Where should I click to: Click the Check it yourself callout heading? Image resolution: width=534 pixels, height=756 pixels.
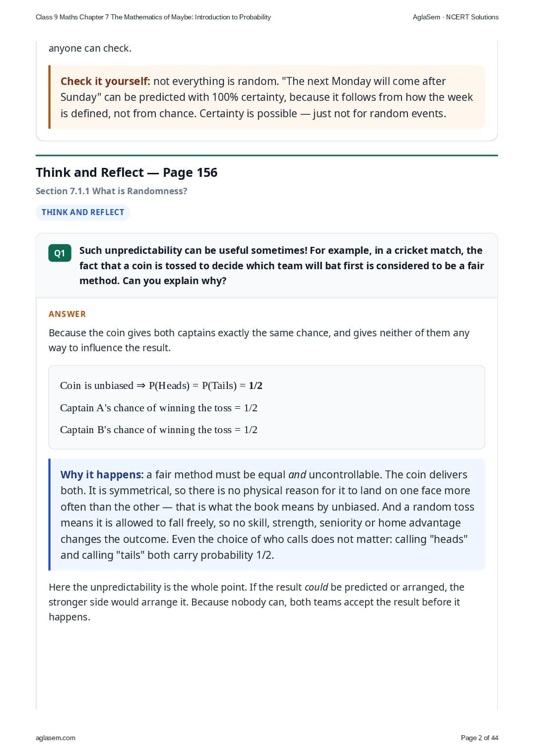click(105, 81)
